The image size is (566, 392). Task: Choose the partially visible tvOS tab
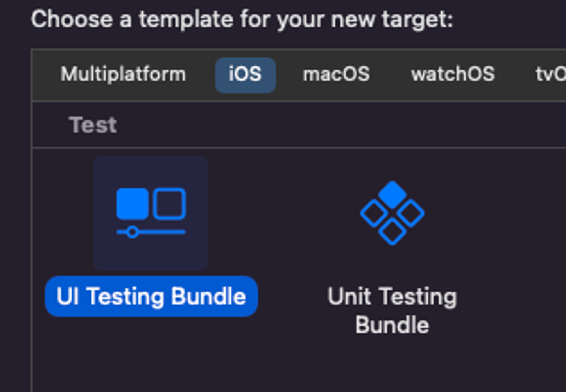[x=551, y=74]
